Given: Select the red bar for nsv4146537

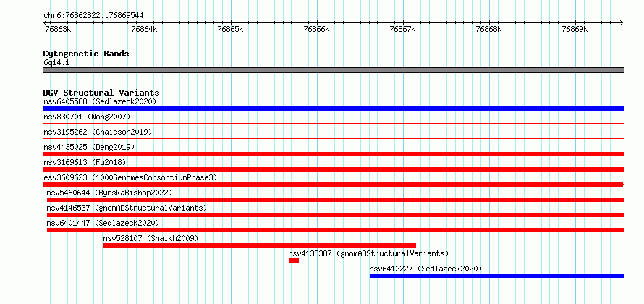Looking at the screenshot, I should 335,215.
